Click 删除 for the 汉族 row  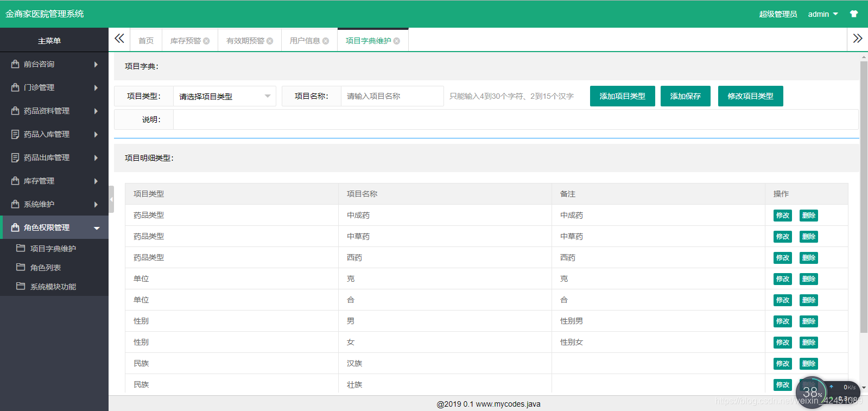click(809, 364)
